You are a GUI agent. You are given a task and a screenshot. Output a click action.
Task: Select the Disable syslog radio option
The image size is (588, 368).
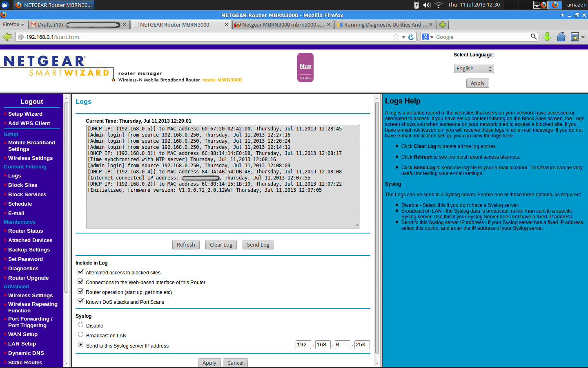81,325
